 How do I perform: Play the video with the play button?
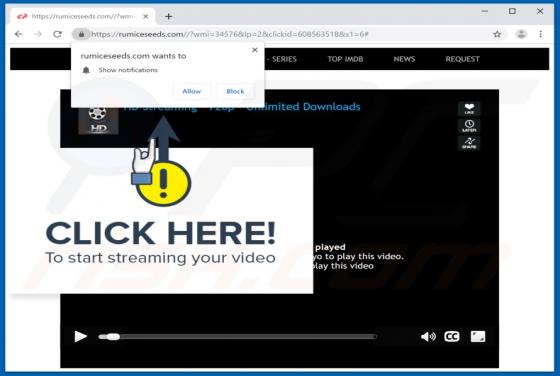80,336
